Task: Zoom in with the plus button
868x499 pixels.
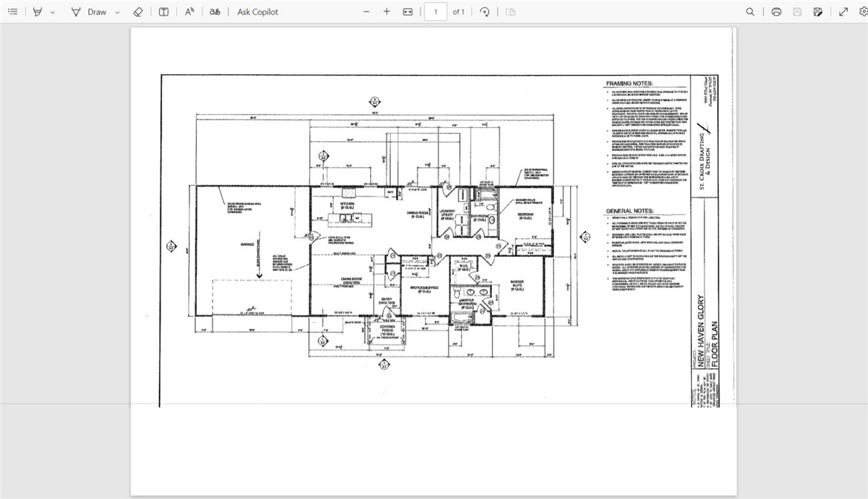Action: [386, 12]
